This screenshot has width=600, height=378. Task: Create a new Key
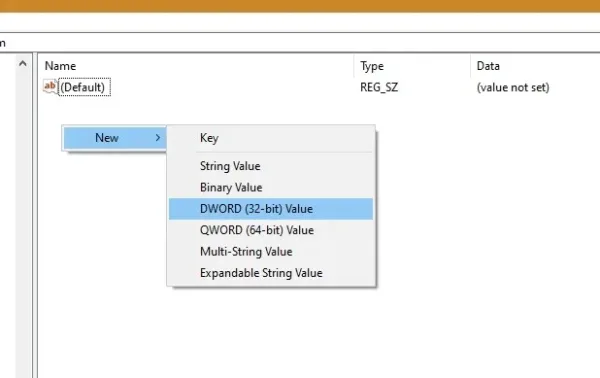tap(271, 138)
